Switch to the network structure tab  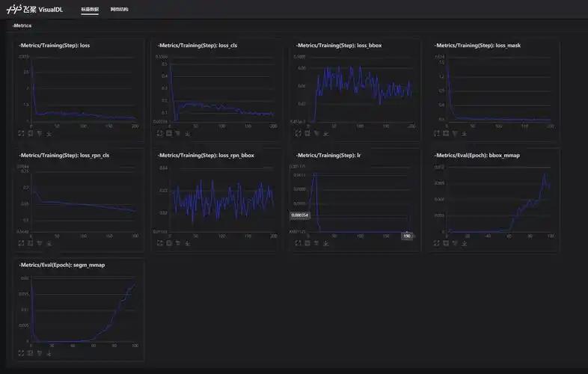point(119,10)
